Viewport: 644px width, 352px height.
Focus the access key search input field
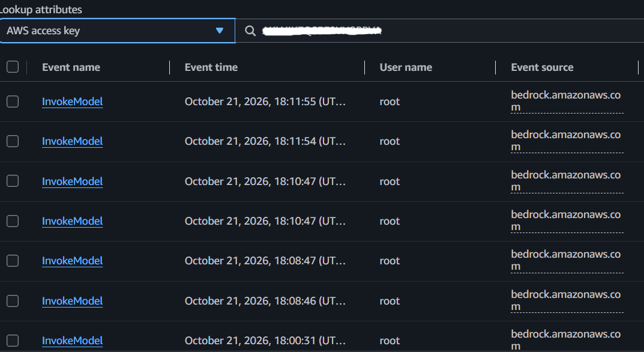(x=439, y=31)
